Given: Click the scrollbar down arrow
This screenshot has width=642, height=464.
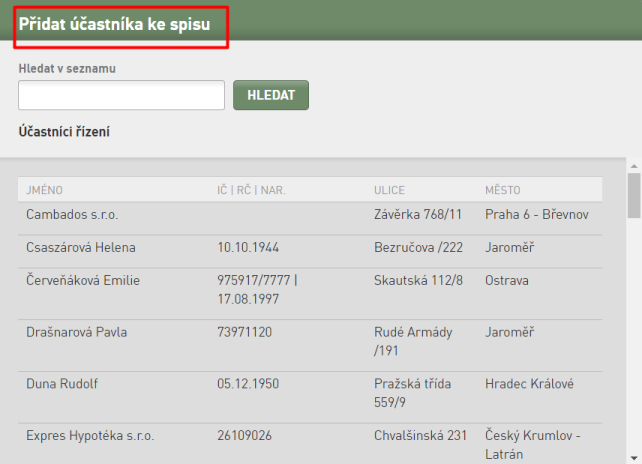Looking at the screenshot, I should coord(634,458).
